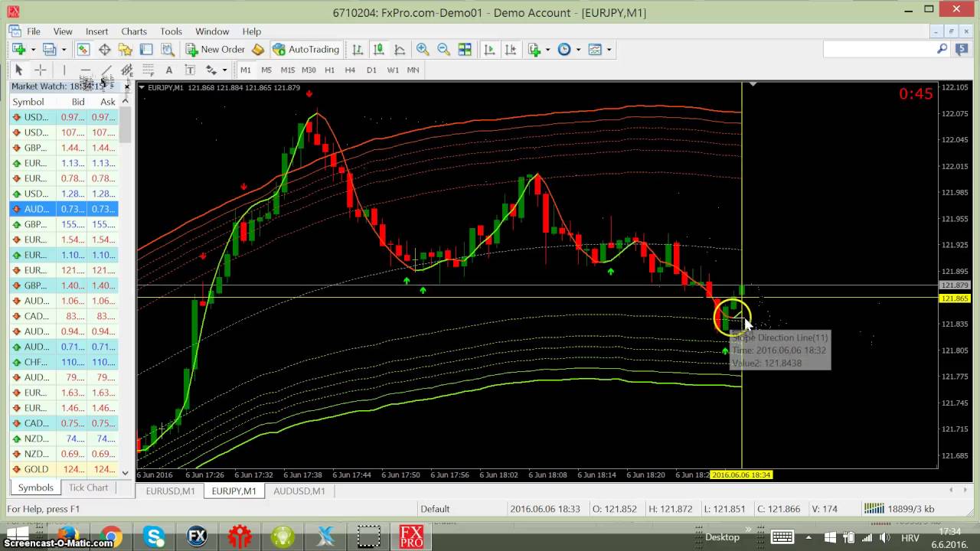Select the D1 timeframe
The width and height of the screenshot is (980, 551).
click(371, 70)
